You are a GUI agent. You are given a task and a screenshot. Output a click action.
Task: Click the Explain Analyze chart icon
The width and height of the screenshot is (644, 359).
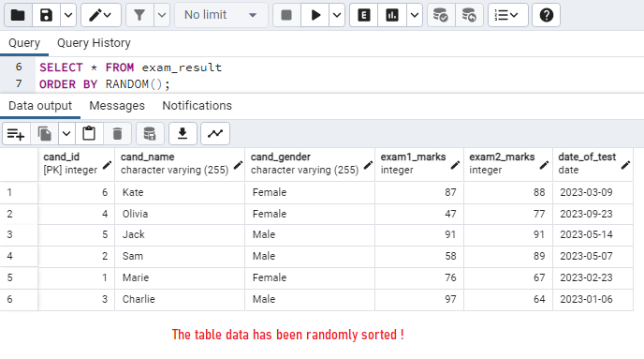[x=392, y=15]
